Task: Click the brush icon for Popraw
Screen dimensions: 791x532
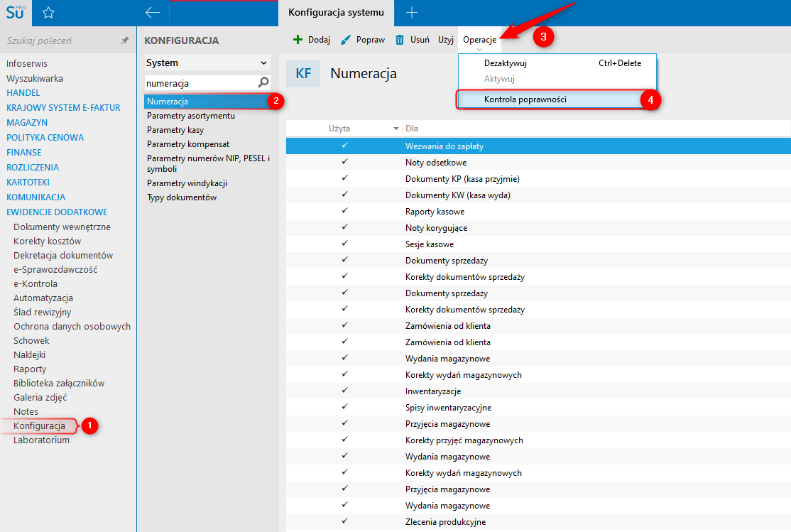Action: [346, 39]
